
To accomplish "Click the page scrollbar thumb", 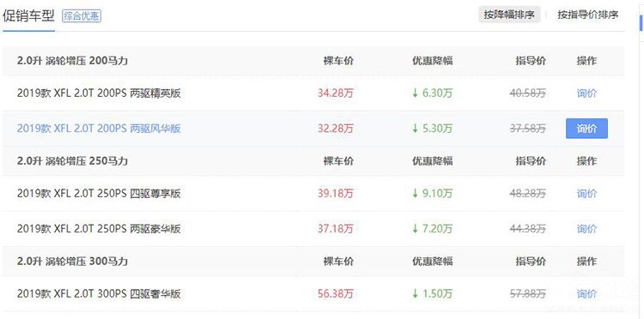I will (x=641, y=22).
